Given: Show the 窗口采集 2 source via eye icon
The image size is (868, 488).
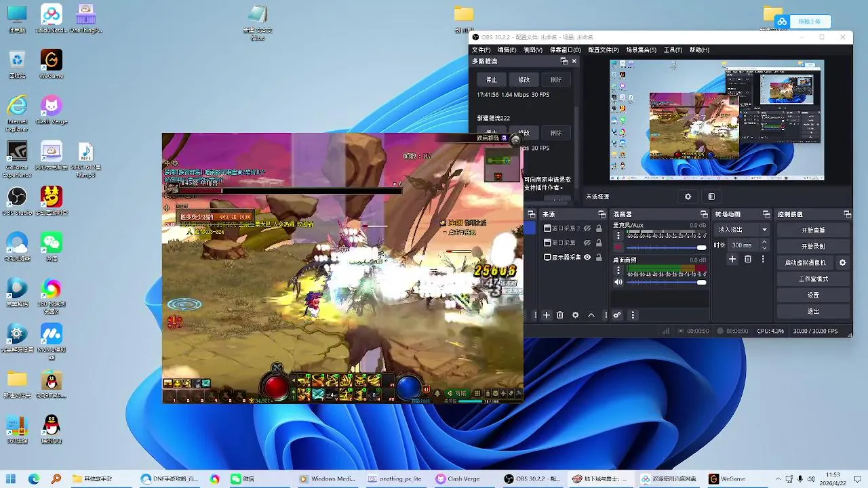Looking at the screenshot, I should tap(587, 228).
